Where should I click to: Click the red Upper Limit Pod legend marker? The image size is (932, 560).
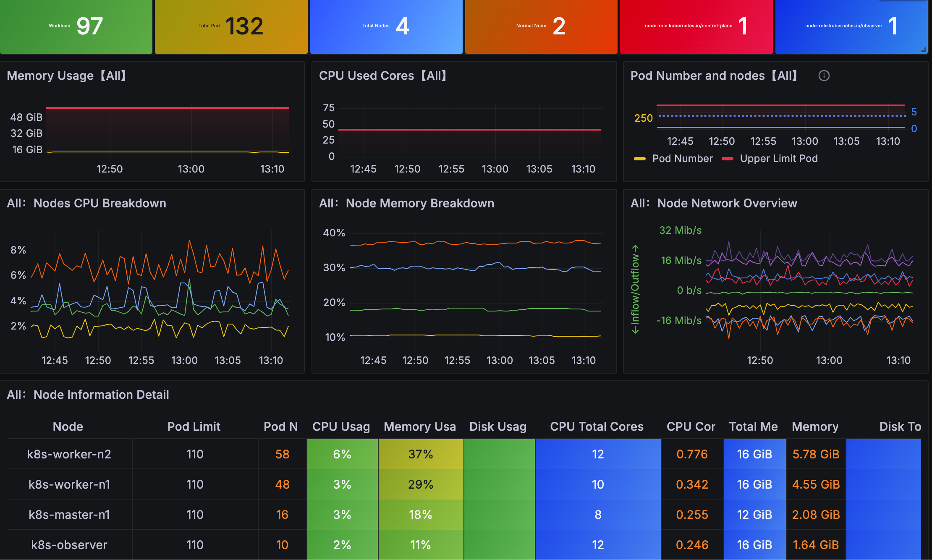pyautogui.click(x=727, y=159)
